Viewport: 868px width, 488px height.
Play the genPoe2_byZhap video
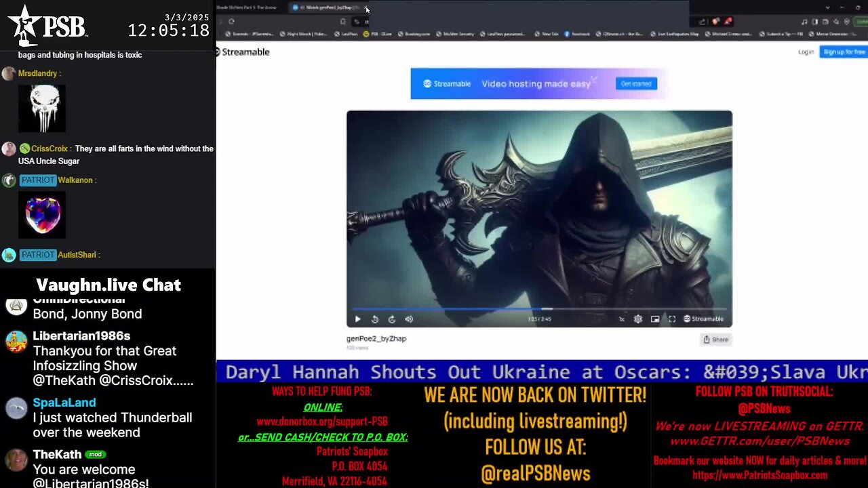tap(357, 319)
